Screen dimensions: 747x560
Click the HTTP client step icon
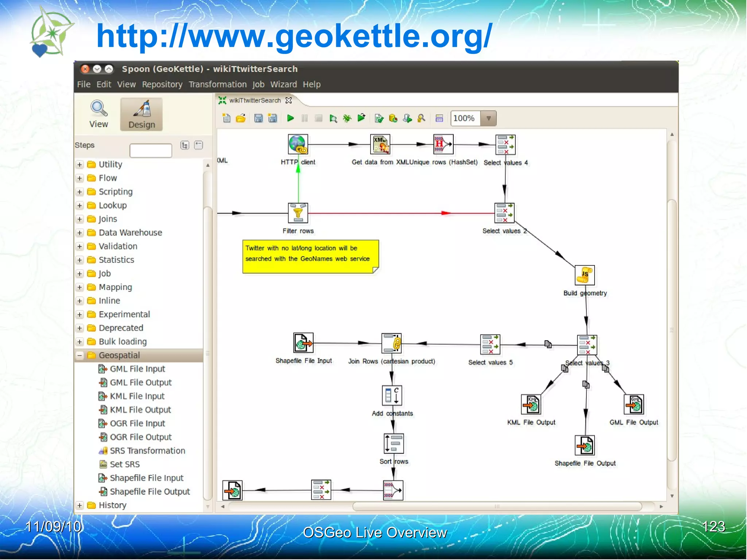pos(298,144)
